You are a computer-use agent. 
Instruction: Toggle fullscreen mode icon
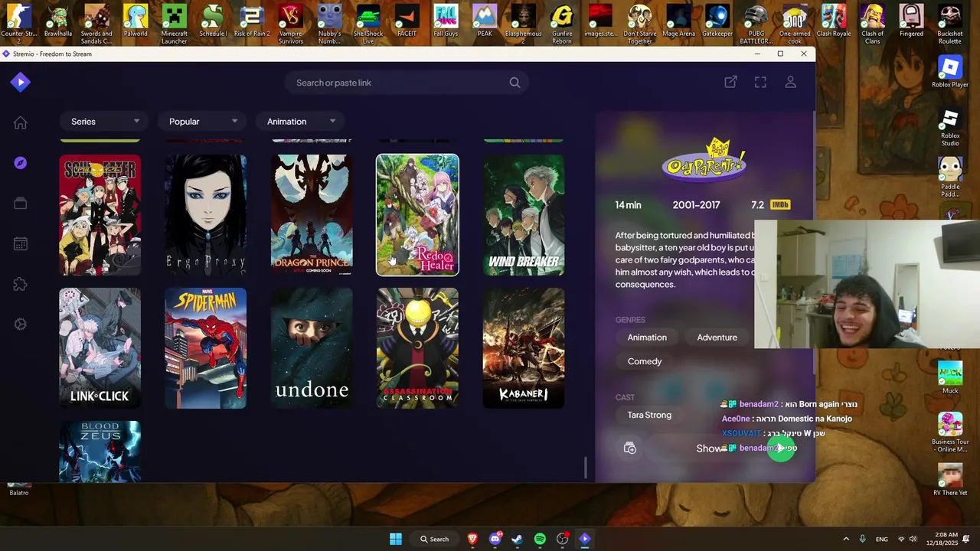760,82
